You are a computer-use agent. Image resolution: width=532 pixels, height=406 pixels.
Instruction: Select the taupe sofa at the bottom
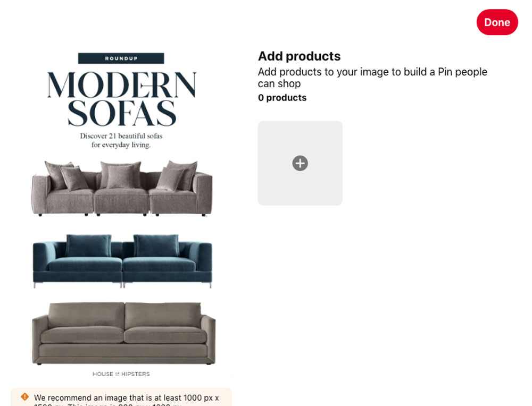coord(123,333)
